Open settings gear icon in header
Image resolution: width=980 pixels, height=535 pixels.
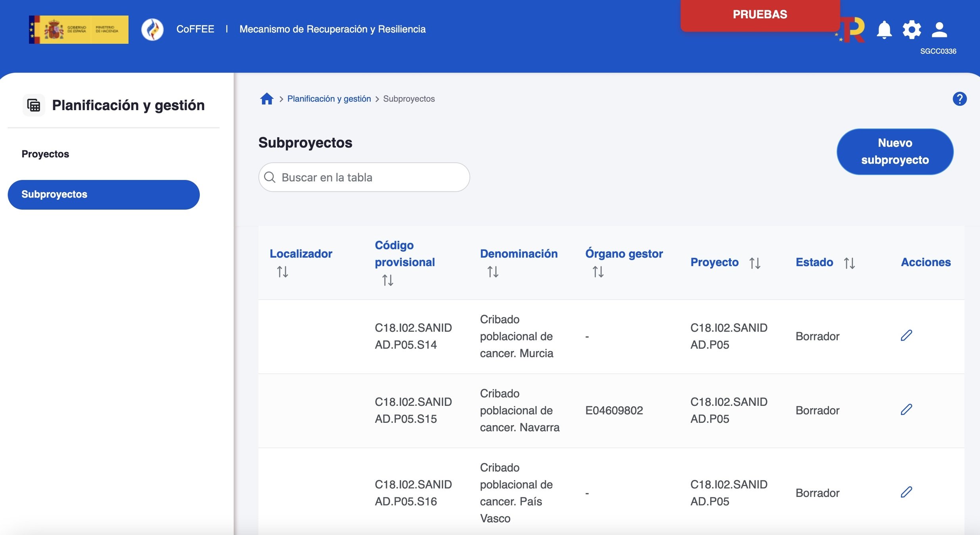(x=911, y=30)
